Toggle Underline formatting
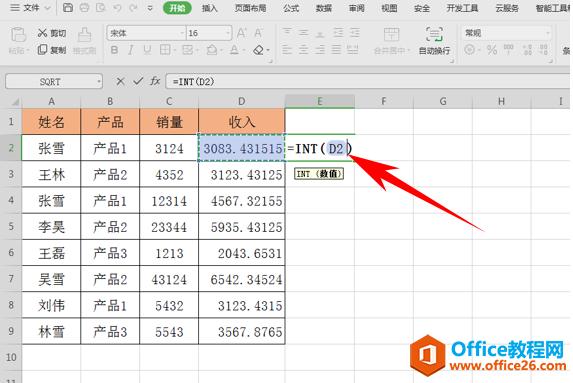The height and width of the screenshot is (383, 573). (147, 50)
